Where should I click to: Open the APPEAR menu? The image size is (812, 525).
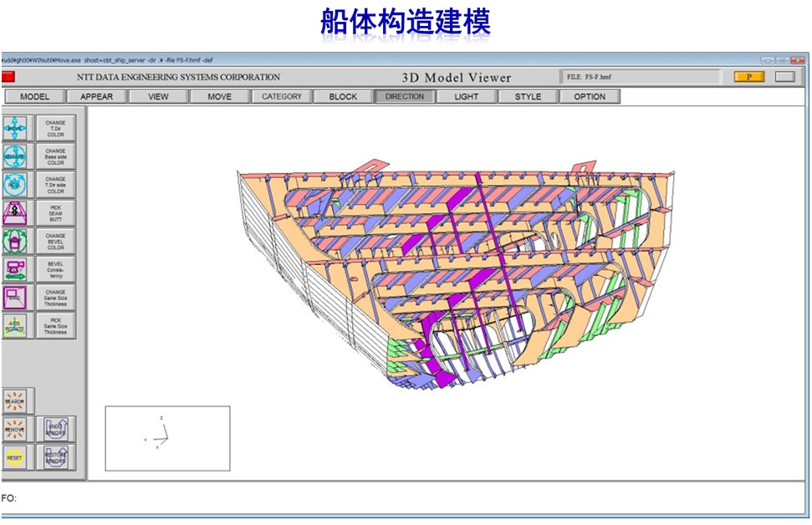tap(96, 96)
